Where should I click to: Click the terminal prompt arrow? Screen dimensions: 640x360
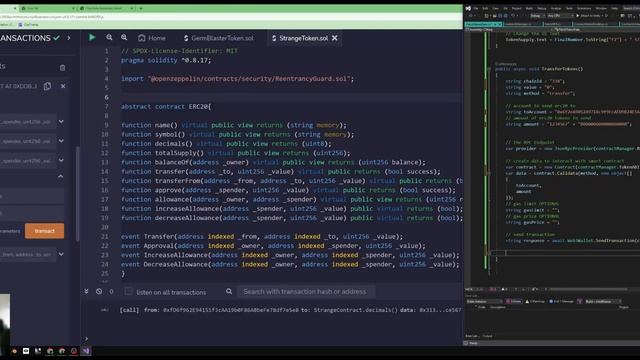[86, 338]
